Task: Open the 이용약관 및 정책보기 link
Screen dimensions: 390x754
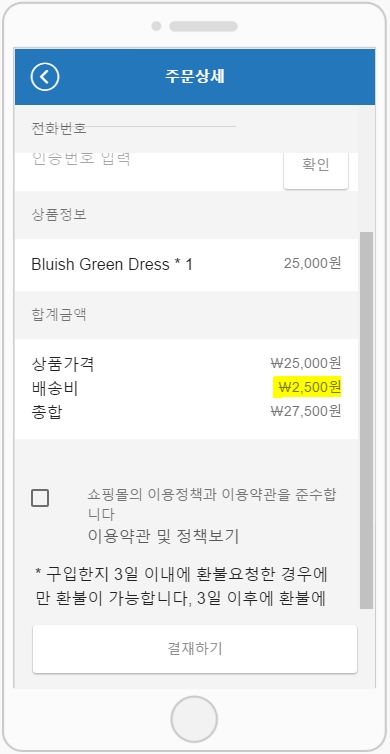Action: point(164,536)
